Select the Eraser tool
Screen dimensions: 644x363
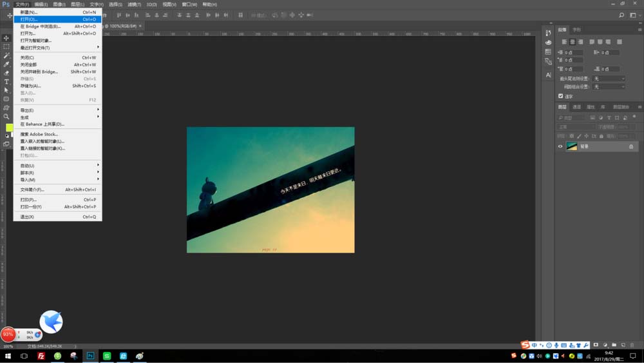pyautogui.click(x=6, y=73)
